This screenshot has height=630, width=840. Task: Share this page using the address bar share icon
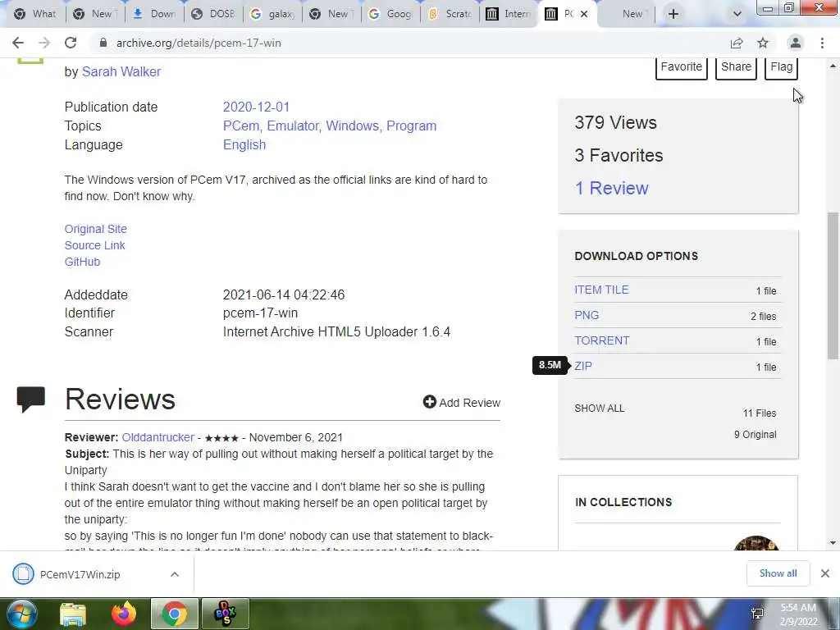(737, 43)
